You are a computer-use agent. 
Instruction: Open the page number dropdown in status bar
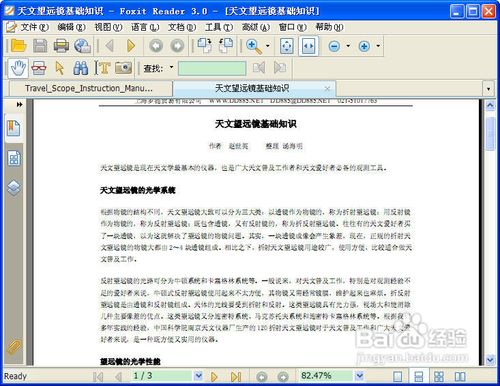click(x=198, y=376)
